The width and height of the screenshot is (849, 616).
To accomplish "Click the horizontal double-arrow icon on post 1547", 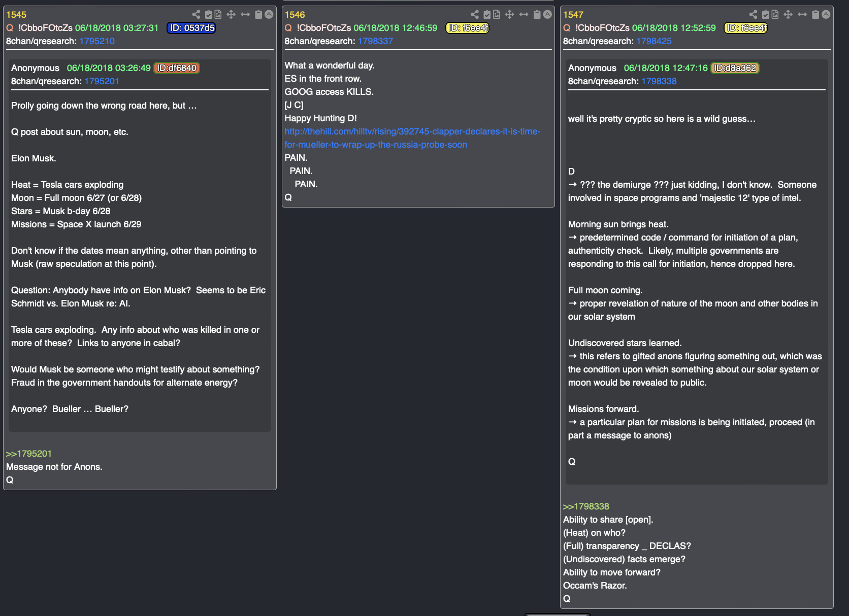I will (x=802, y=14).
